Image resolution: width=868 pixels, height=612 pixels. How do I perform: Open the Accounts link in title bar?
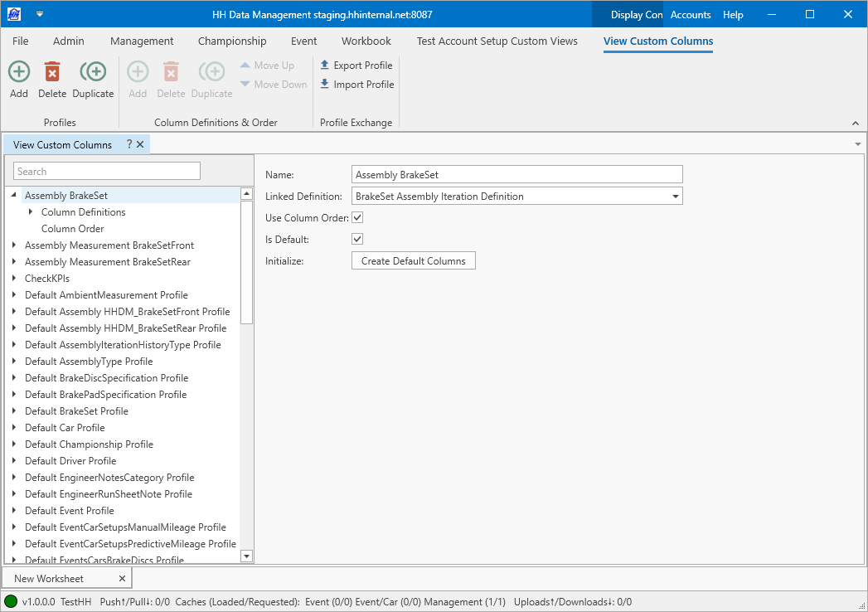click(x=691, y=15)
